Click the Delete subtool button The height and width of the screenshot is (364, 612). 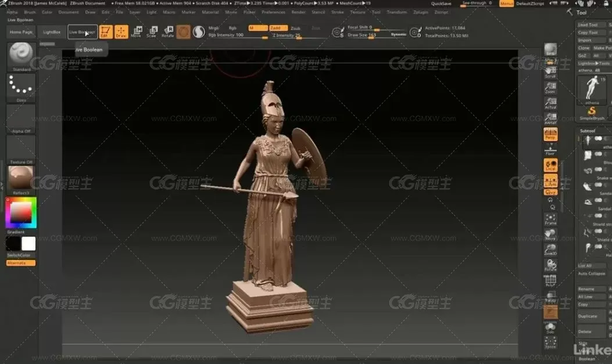click(591, 331)
